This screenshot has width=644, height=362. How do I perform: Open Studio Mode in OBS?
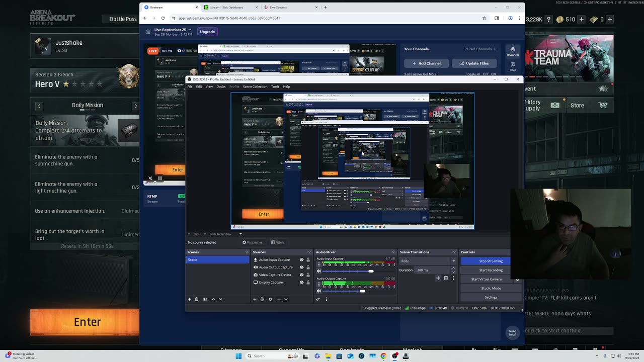pos(491,288)
